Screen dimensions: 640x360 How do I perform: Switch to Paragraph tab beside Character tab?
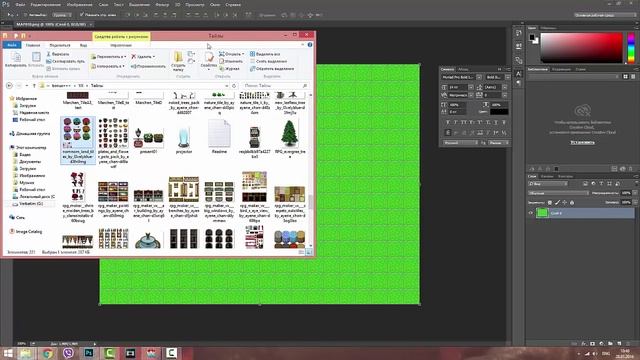tap(463, 69)
